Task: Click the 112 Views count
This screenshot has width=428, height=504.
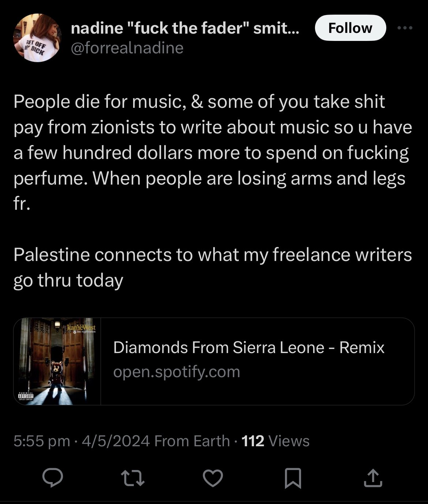Action: pos(276,441)
